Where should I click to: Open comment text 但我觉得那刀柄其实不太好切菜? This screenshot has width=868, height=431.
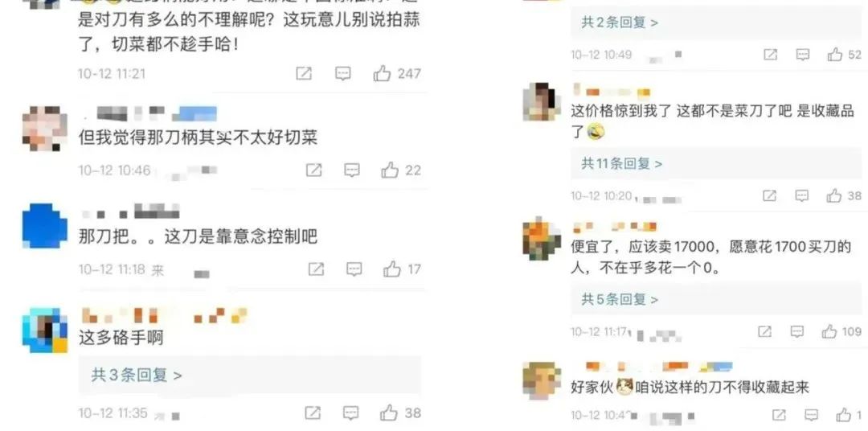199,138
